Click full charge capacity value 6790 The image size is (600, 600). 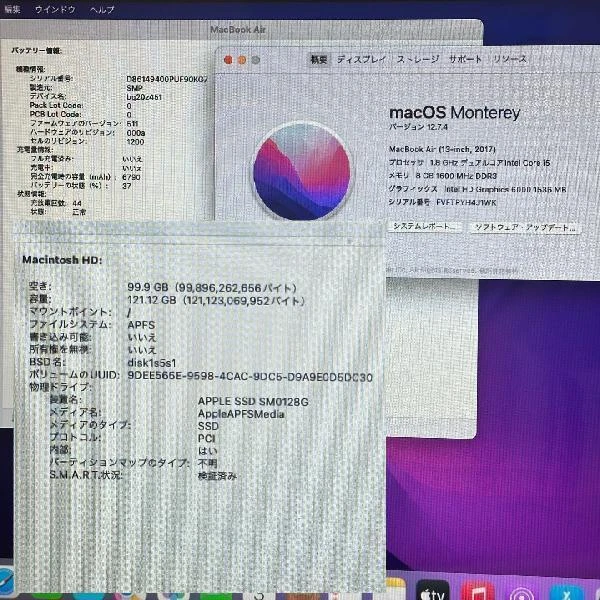point(131,177)
